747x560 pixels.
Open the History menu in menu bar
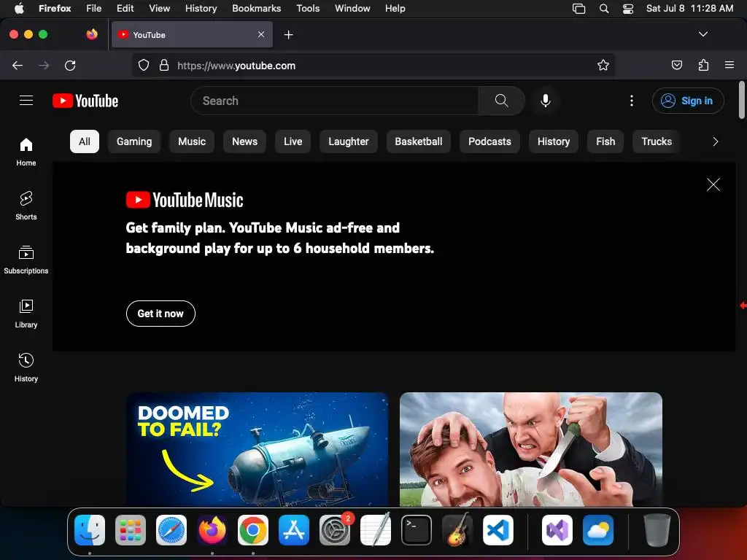point(201,8)
